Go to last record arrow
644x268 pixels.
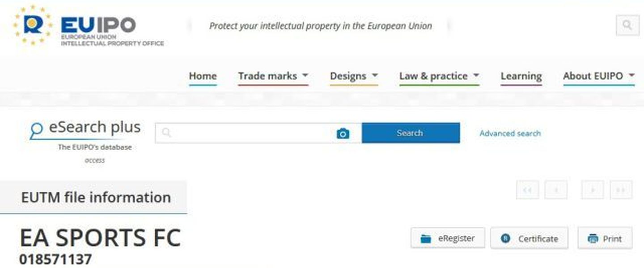pyautogui.click(x=621, y=190)
